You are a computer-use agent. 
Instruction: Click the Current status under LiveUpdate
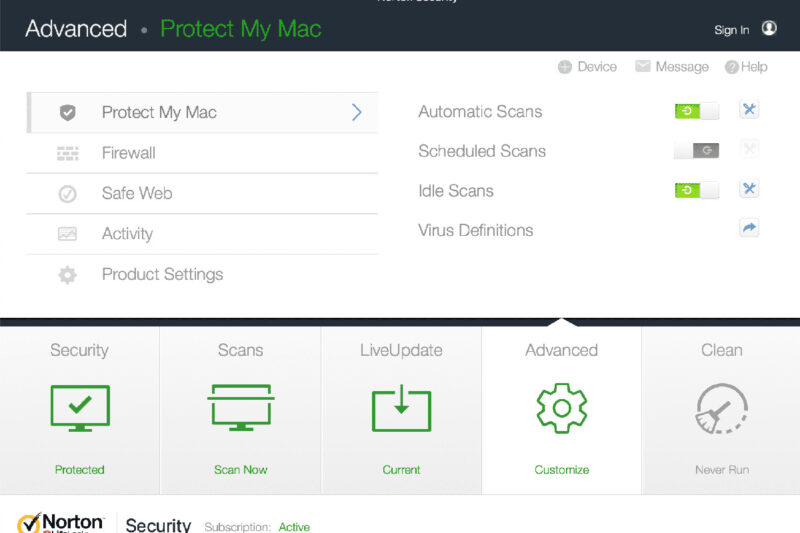point(402,470)
